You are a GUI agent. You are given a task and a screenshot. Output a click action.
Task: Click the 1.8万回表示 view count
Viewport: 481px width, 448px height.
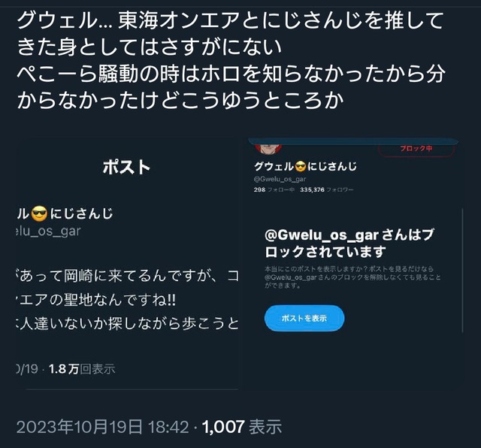(82, 369)
